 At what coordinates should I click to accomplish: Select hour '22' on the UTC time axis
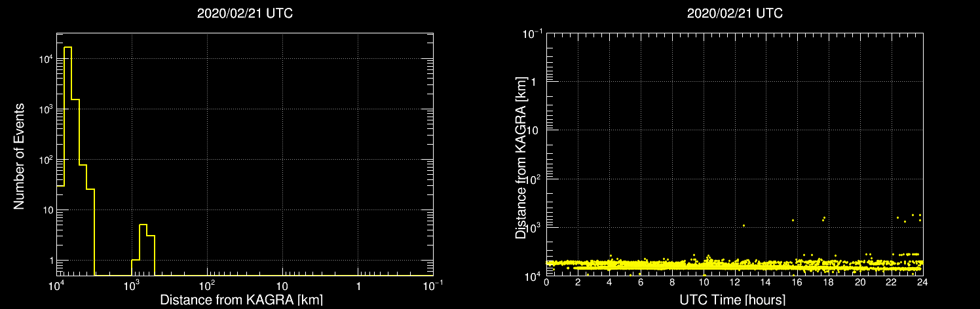tap(892, 283)
